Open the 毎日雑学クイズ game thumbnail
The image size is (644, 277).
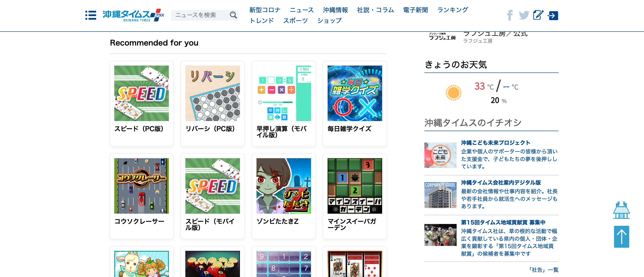[x=355, y=93]
